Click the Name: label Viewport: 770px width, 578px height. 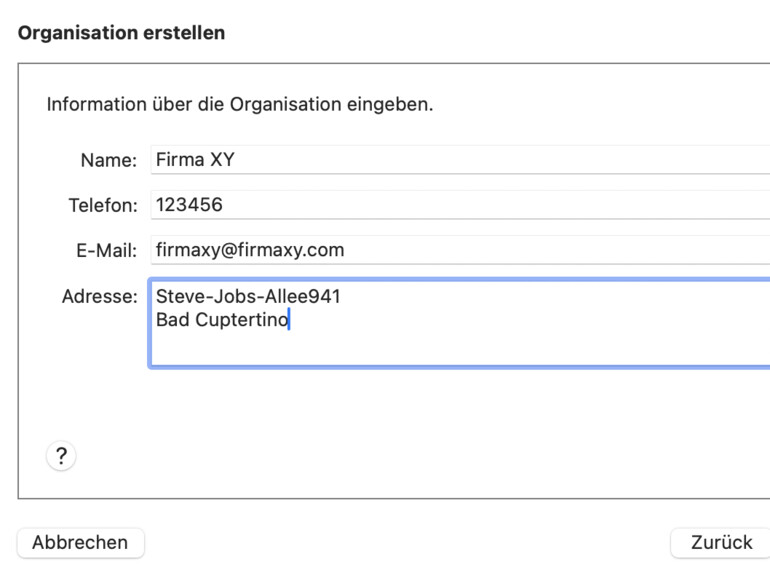(x=108, y=160)
